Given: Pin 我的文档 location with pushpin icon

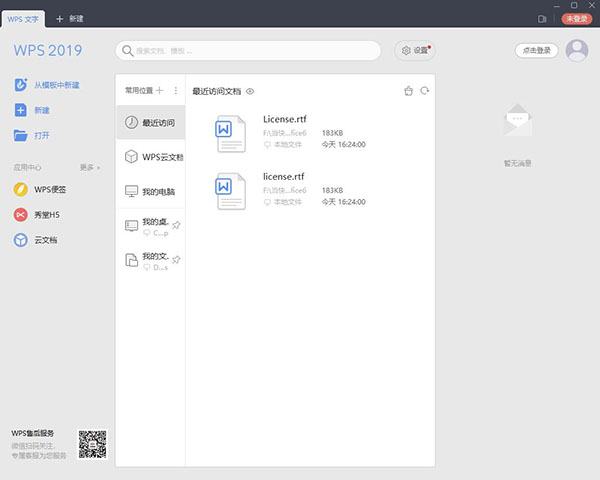Looking at the screenshot, I should [176, 260].
